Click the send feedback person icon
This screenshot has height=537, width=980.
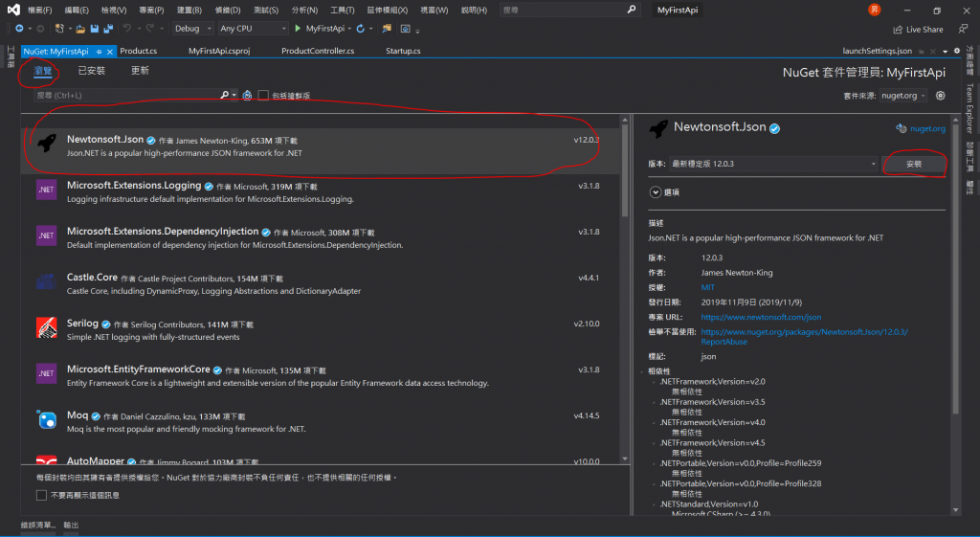click(x=963, y=29)
